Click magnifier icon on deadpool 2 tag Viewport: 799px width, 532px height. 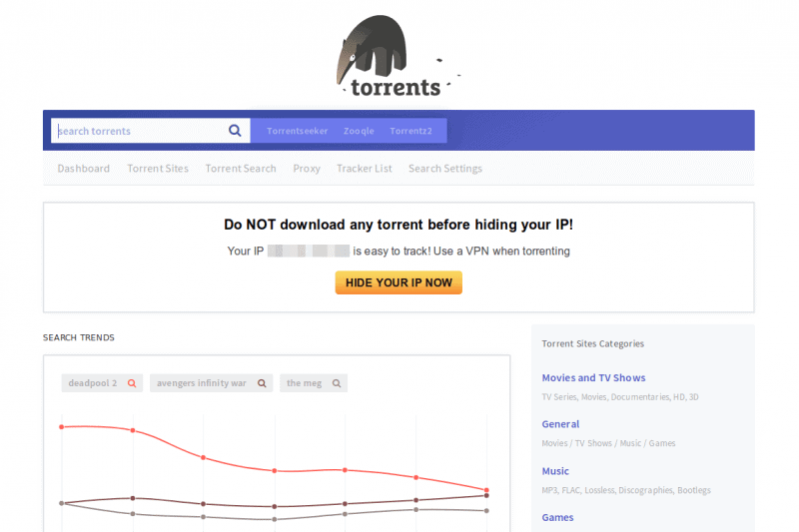131,383
